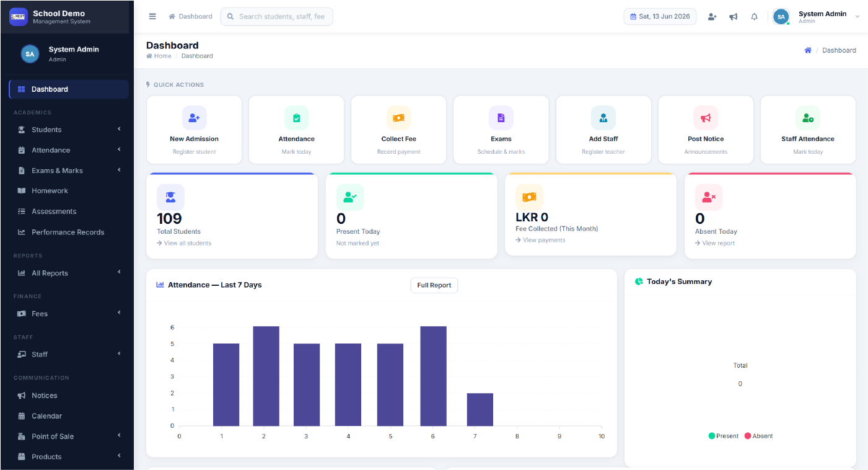Click the add-user icon in top bar
This screenshot has height=470, width=868.
tap(712, 17)
